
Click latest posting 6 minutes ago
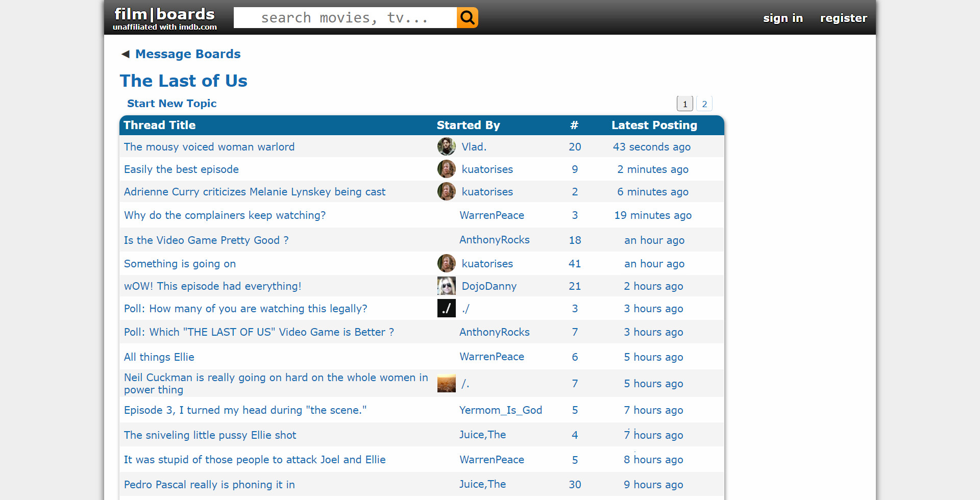653,192
